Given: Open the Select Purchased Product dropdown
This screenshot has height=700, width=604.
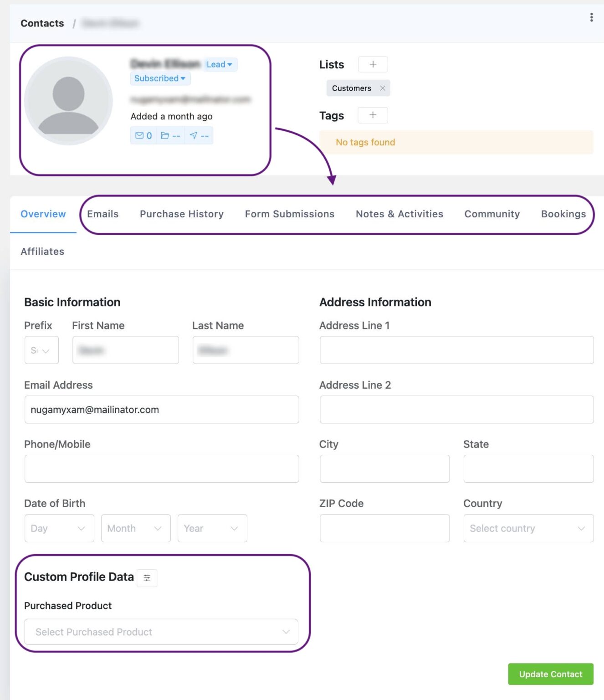Looking at the screenshot, I should pyautogui.click(x=161, y=632).
